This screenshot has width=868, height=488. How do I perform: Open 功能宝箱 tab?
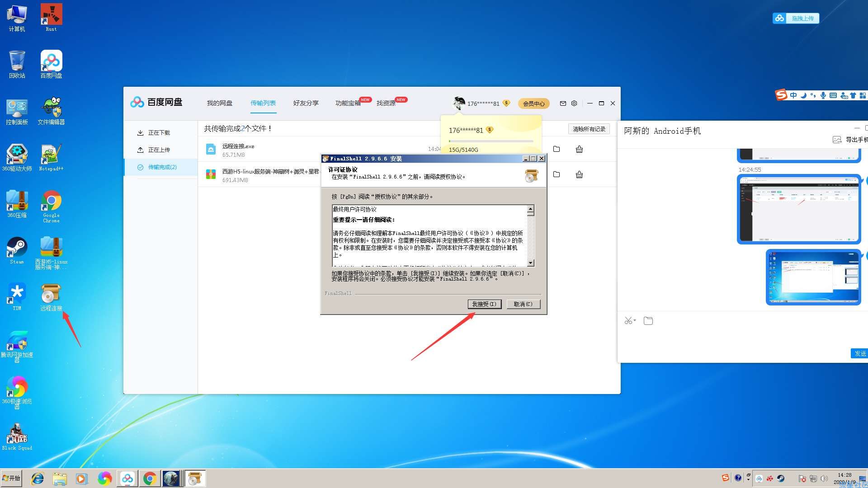click(348, 103)
